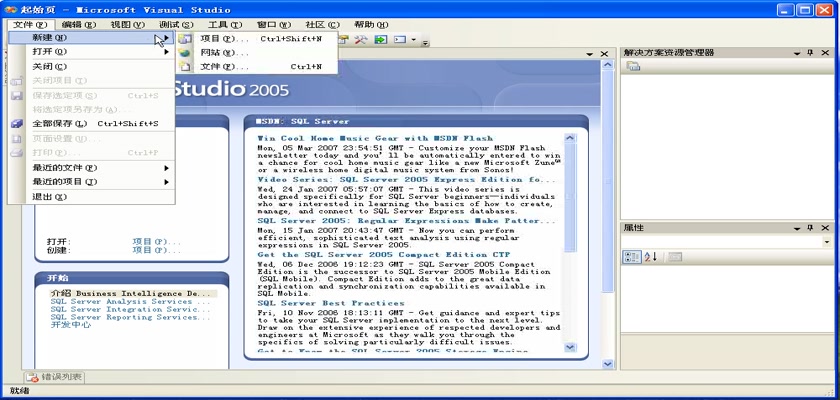This screenshot has height=400, width=840.
Task: Open active documents list dropdown arrow
Action: tap(590, 55)
